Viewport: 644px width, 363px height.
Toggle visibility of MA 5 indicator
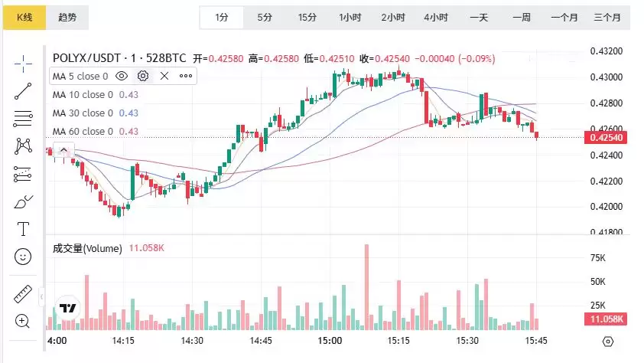(x=122, y=76)
